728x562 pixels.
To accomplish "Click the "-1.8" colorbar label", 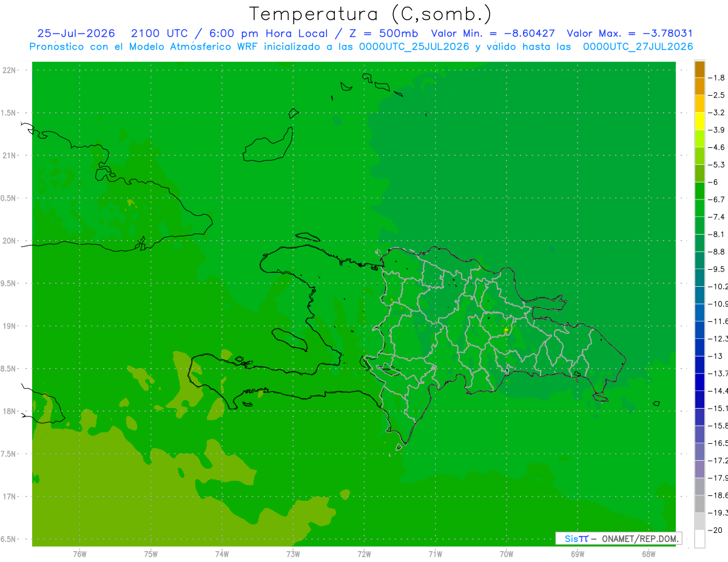I will coord(718,78).
